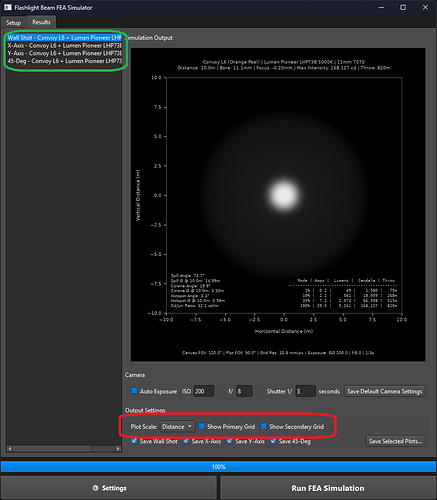
Task: Click Run FEA Simulation button
Action: tap(328, 488)
